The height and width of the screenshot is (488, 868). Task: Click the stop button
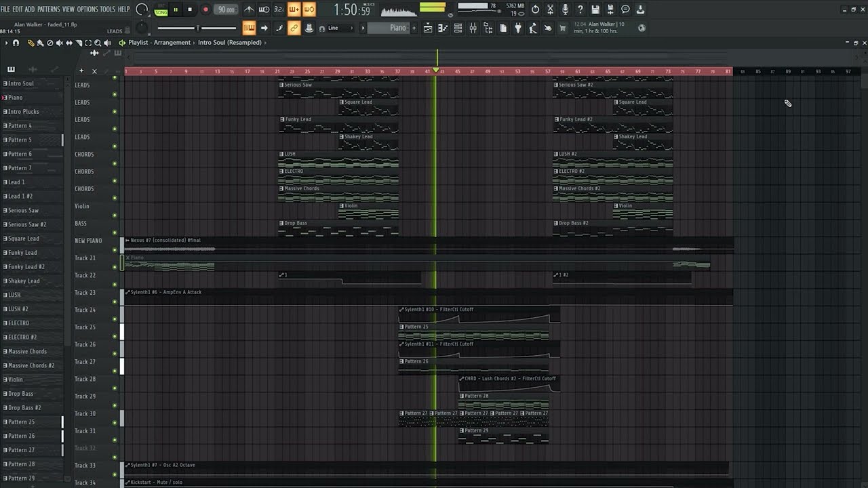click(x=190, y=9)
